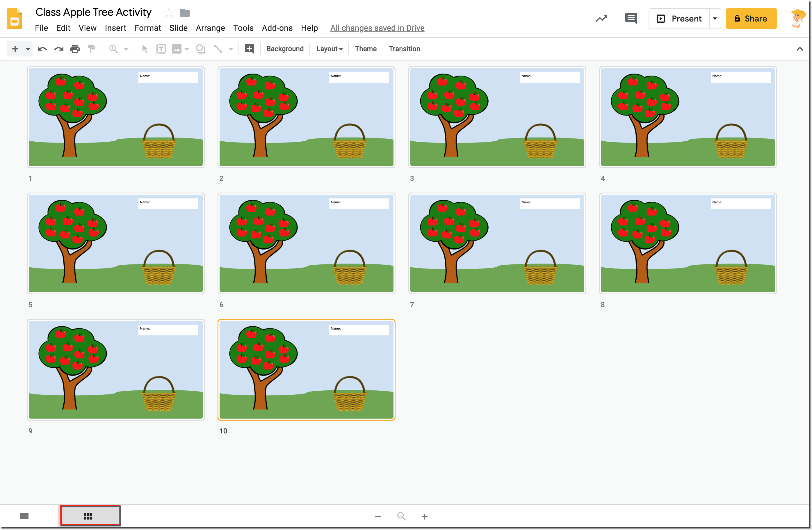
Task: Open the Format menu
Action: (x=147, y=28)
